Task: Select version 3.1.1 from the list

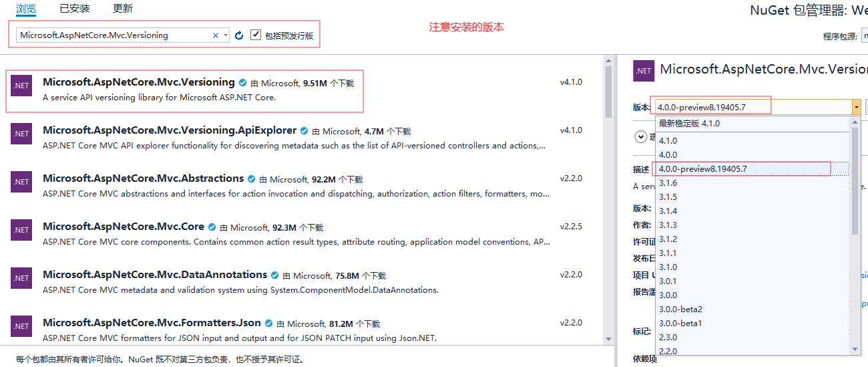Action: tap(752, 253)
